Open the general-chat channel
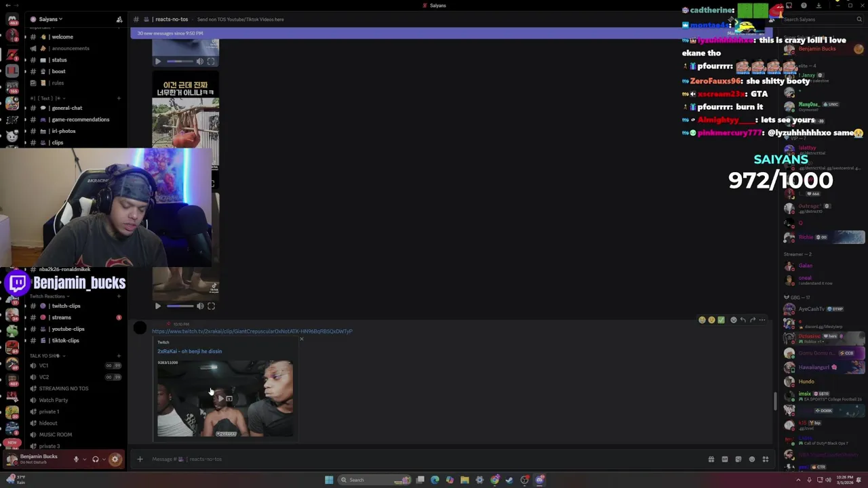Screen dimensions: 868x488 click(66, 108)
